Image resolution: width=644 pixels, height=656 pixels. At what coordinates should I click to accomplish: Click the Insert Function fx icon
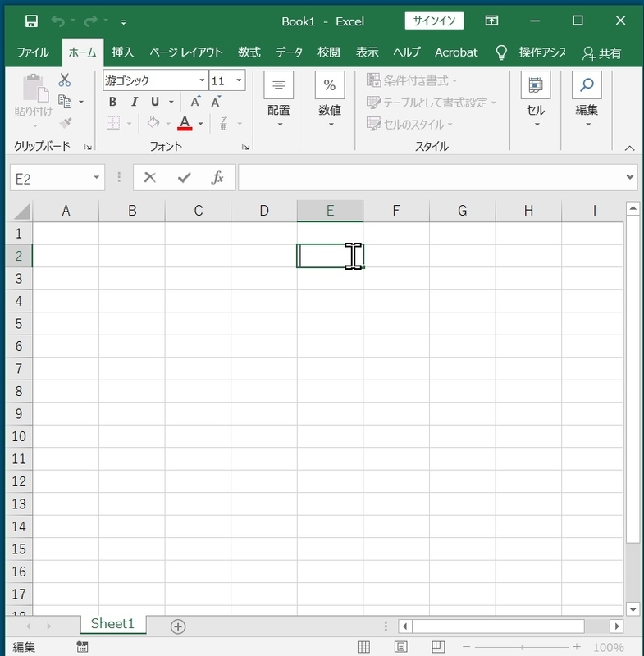[217, 177]
